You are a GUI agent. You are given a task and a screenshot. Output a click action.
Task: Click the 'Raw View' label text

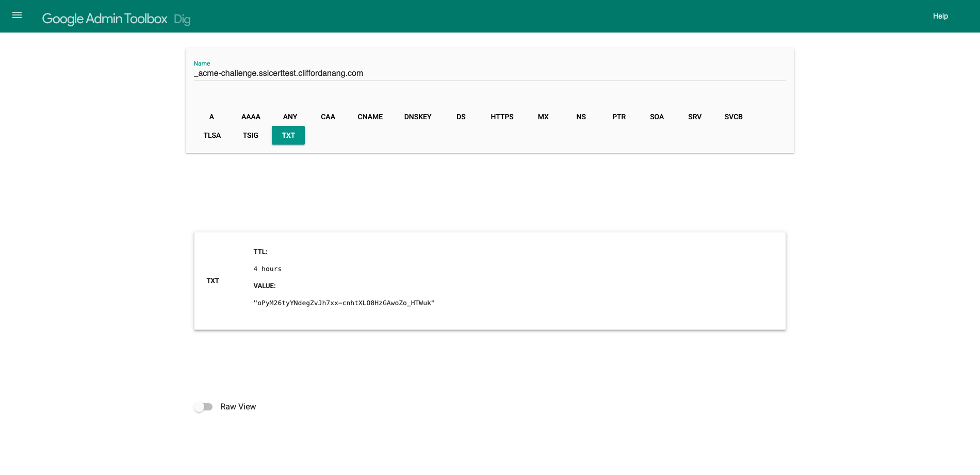[x=238, y=407]
